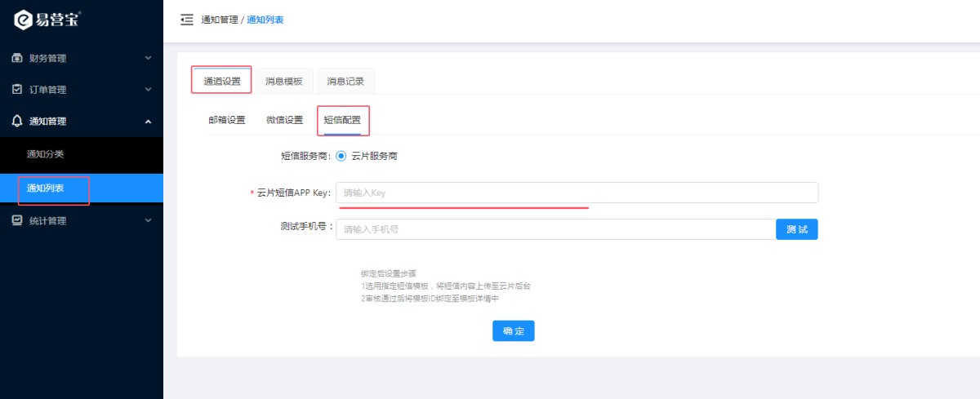Click the 订单管理 checklist icon
This screenshot has width=980, height=399.
point(17,90)
